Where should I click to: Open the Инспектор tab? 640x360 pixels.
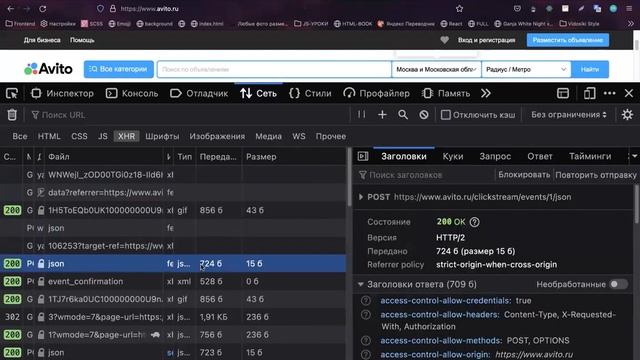pos(62,93)
